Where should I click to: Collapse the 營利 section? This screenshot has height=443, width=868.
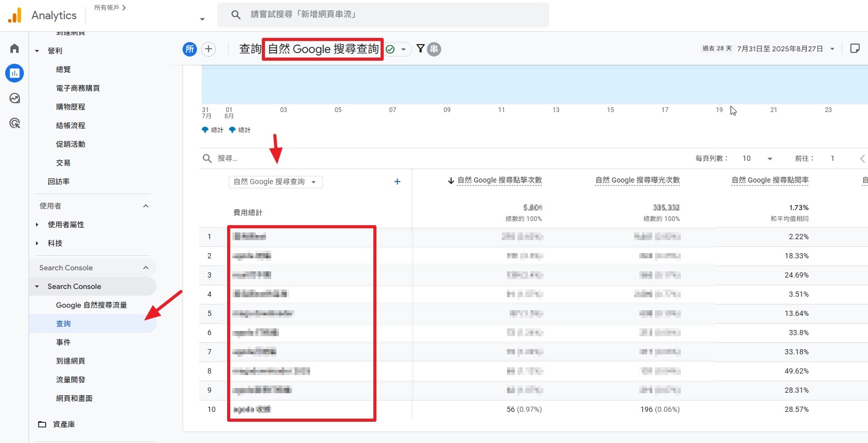pyautogui.click(x=37, y=51)
